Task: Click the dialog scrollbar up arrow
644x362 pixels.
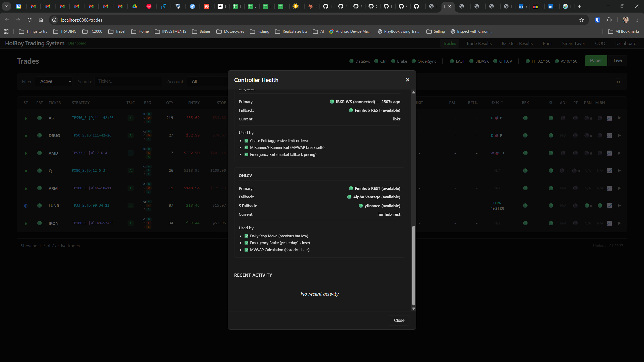Action: pyautogui.click(x=414, y=92)
